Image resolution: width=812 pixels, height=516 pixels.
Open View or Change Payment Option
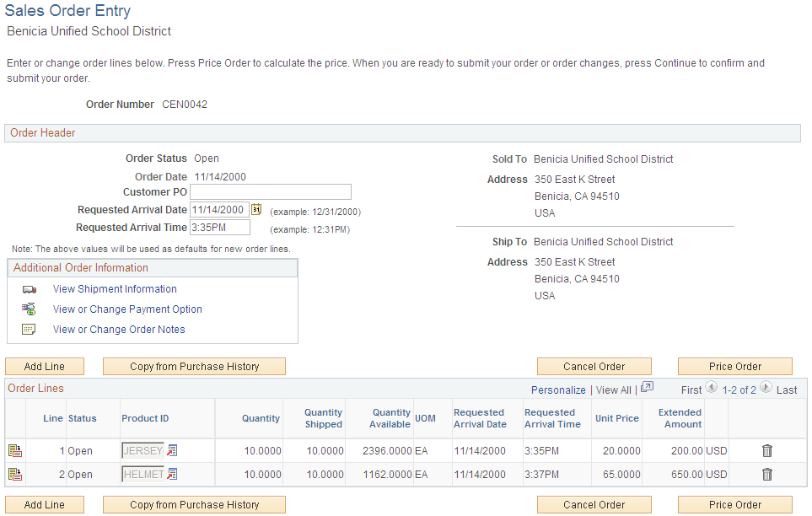pos(127,309)
